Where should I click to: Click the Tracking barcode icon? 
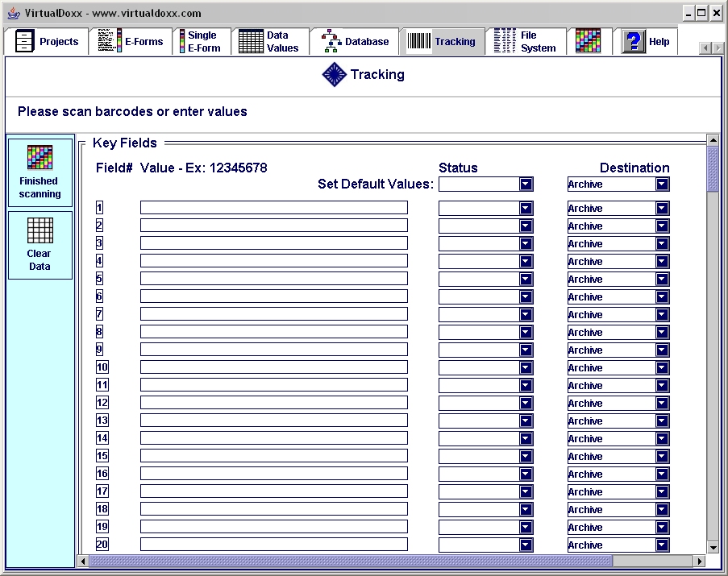(419, 41)
